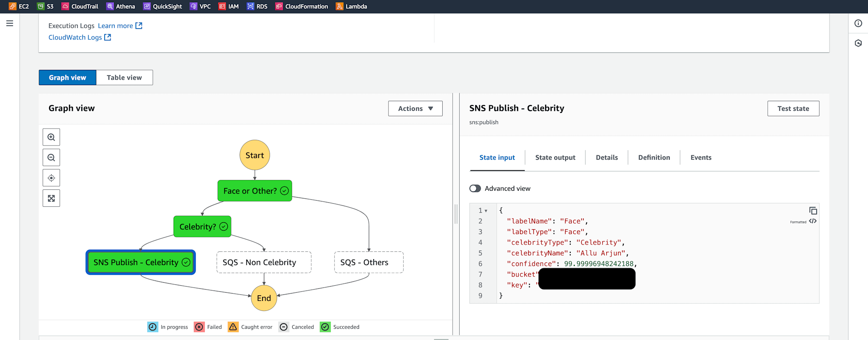Image resolution: width=868 pixels, height=340 pixels.
Task: Select SQS - Others node
Action: click(x=369, y=262)
